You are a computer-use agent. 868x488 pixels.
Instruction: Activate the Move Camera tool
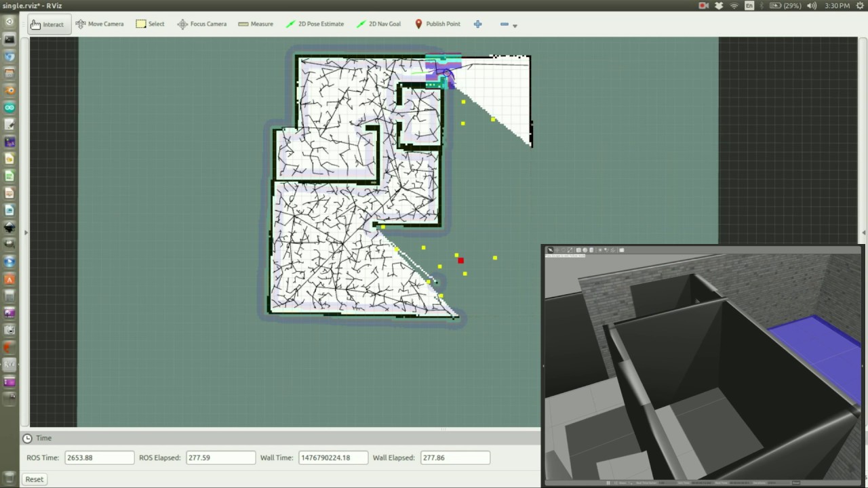coord(100,24)
